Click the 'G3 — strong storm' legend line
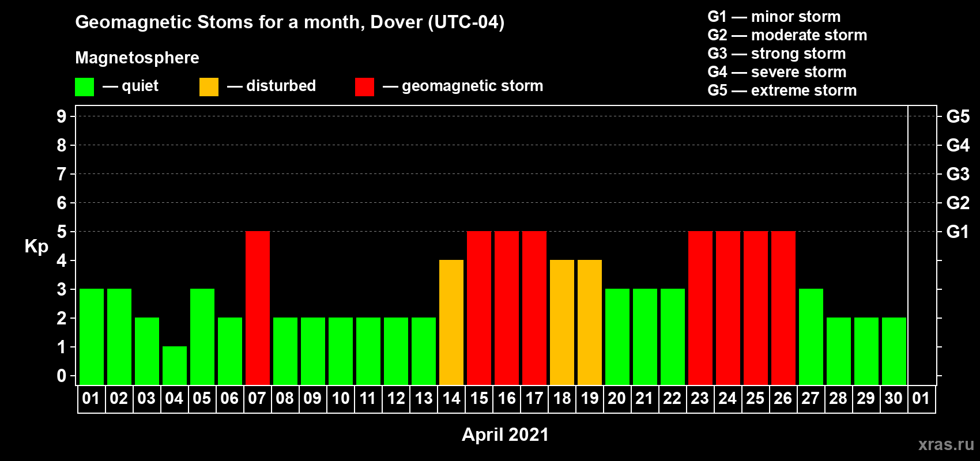980x461 pixels. click(777, 54)
